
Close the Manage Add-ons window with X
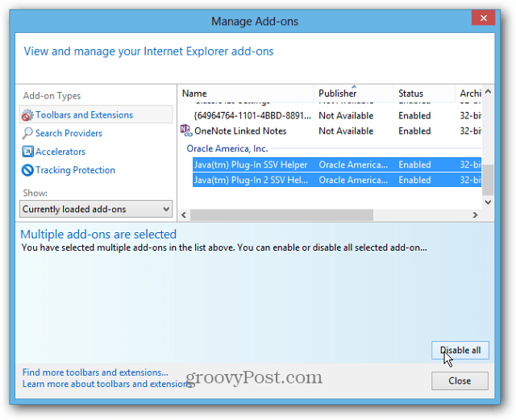[483, 18]
